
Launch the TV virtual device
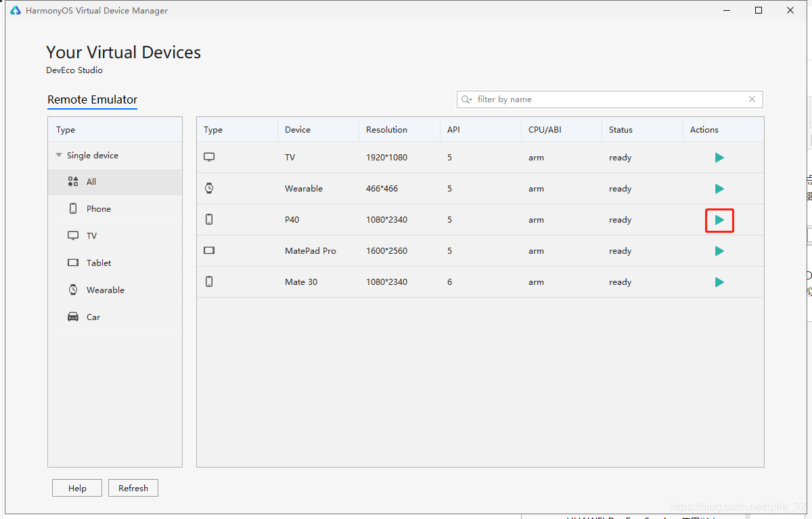(719, 158)
